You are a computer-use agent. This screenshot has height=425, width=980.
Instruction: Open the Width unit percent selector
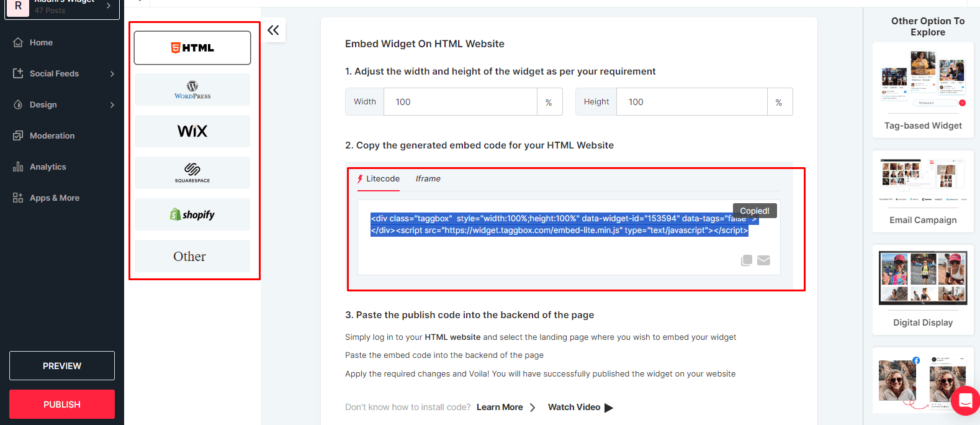549,102
